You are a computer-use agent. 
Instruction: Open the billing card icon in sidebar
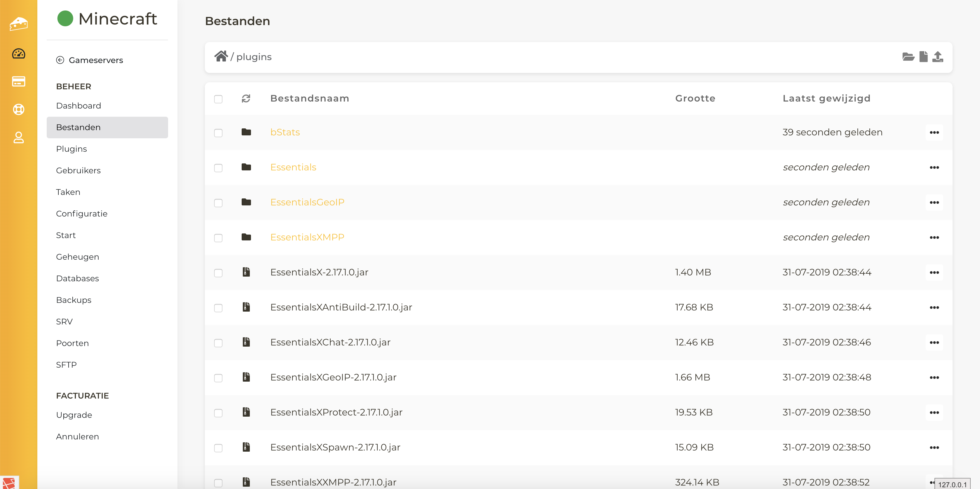(19, 81)
